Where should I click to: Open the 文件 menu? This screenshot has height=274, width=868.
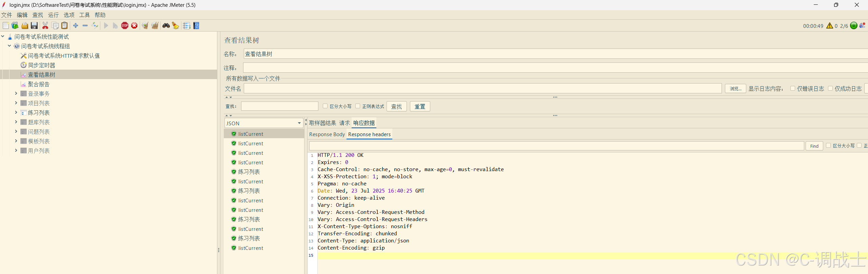[6, 15]
